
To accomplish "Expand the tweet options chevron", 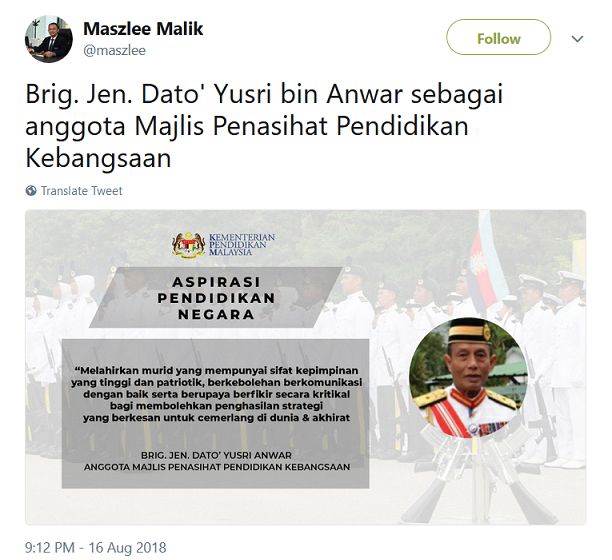I will coord(577,39).
